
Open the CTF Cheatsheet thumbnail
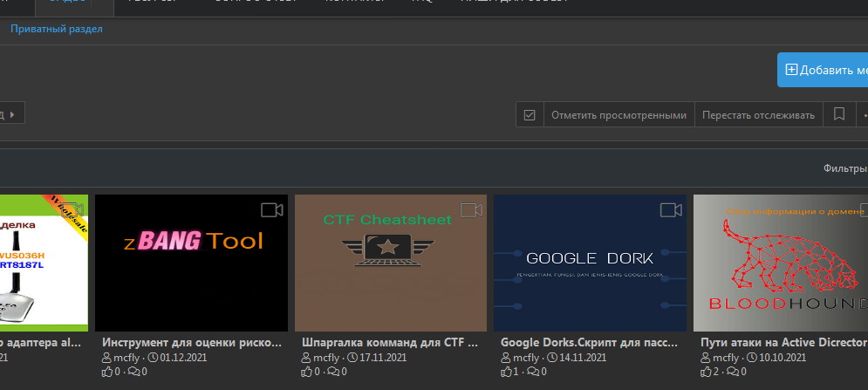391,263
